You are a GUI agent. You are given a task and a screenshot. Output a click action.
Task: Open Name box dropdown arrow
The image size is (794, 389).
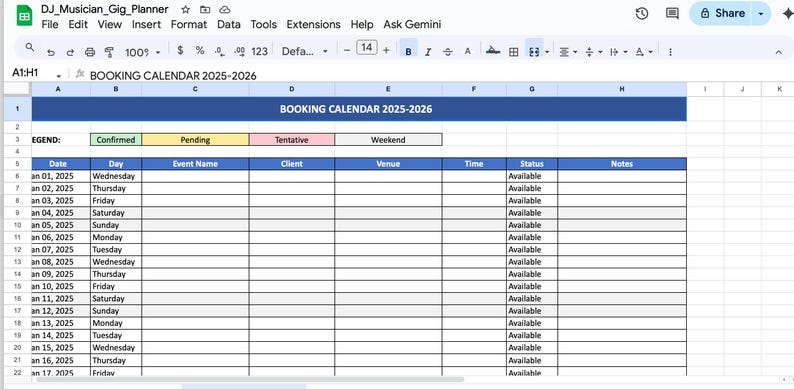(59, 76)
